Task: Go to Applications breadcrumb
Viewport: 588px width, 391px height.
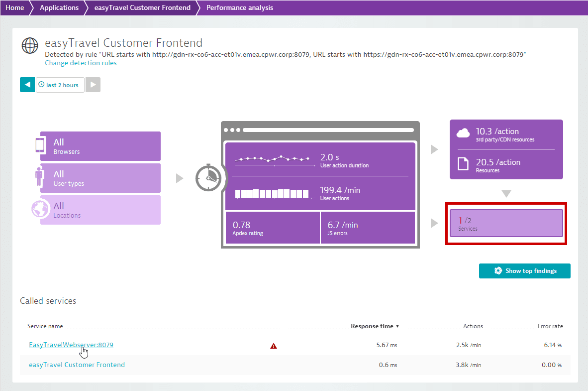Action: click(59, 7)
